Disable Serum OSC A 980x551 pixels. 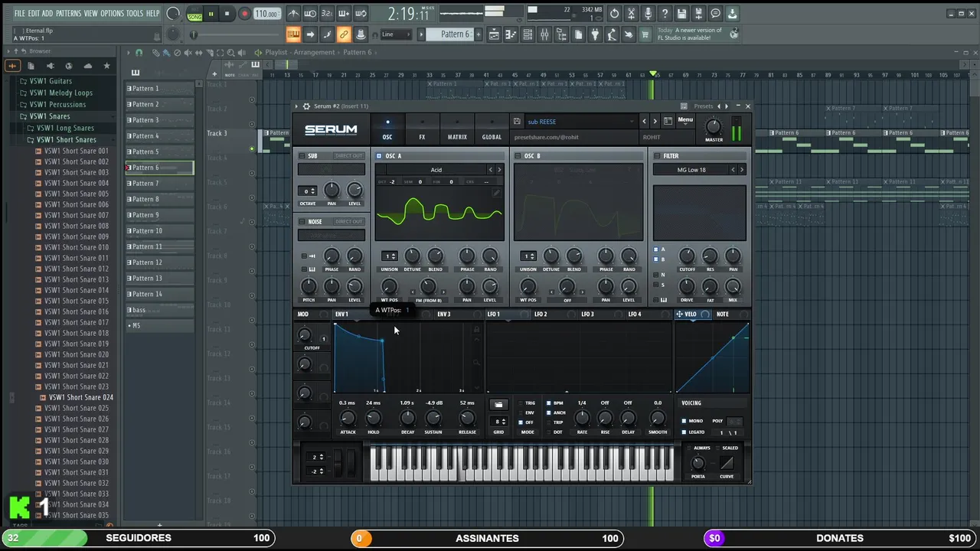coord(379,156)
